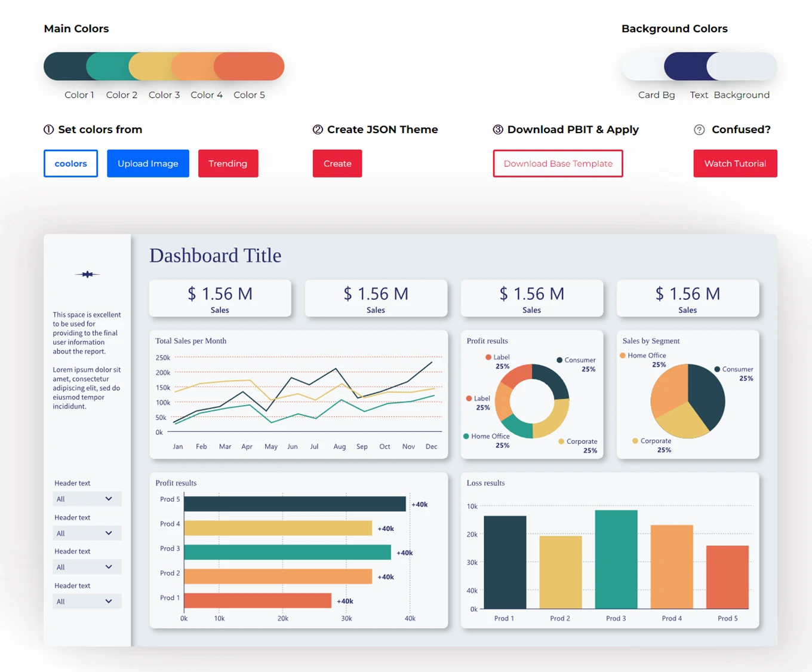Click the Color 1 swatch

(x=66, y=66)
